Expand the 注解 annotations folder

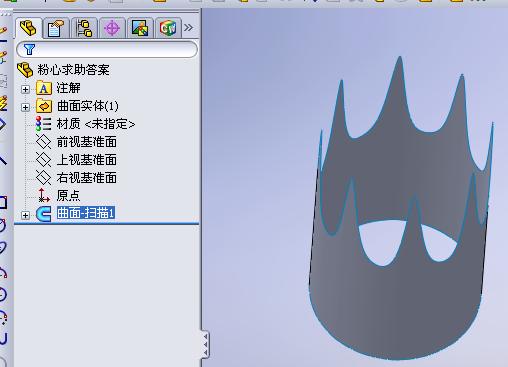tap(25, 89)
